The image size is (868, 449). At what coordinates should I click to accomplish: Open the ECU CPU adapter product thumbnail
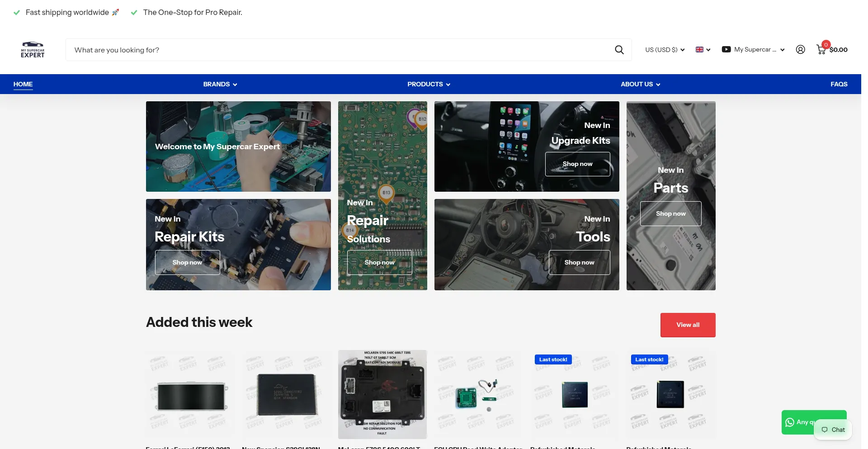pos(478,394)
